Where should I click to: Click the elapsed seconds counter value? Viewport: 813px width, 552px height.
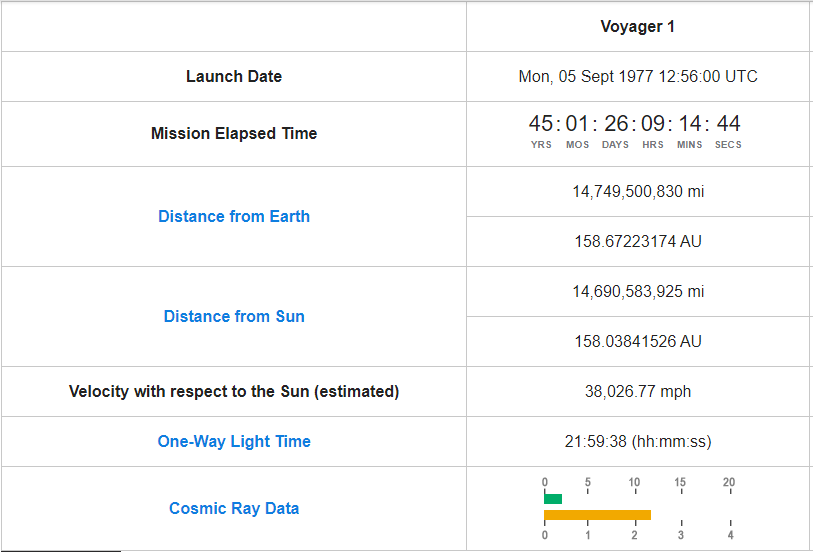[728, 124]
